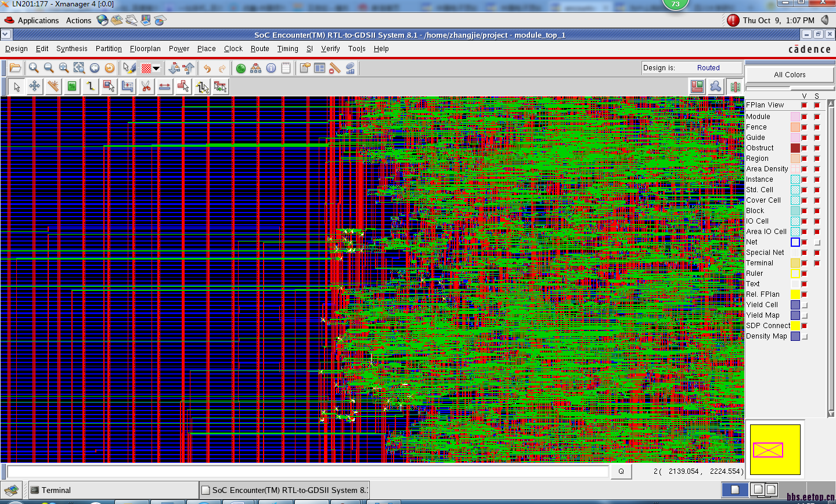836x504 pixels.
Task: Switch to Floorplan view icon
Action: tap(697, 87)
